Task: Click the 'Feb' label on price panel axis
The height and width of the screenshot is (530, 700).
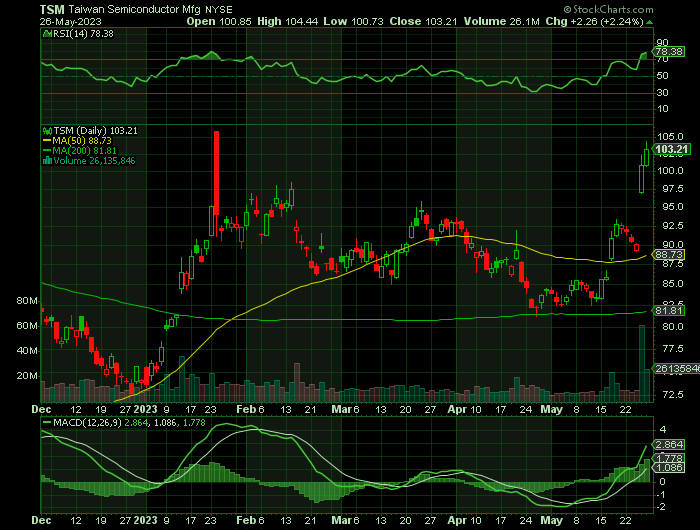Action: point(246,409)
